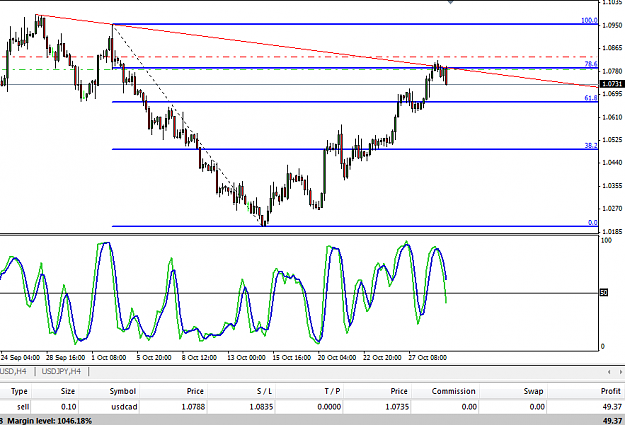Click the current price 1.0735 cell
Image resolution: width=625 pixels, height=425 pixels.
[397, 407]
